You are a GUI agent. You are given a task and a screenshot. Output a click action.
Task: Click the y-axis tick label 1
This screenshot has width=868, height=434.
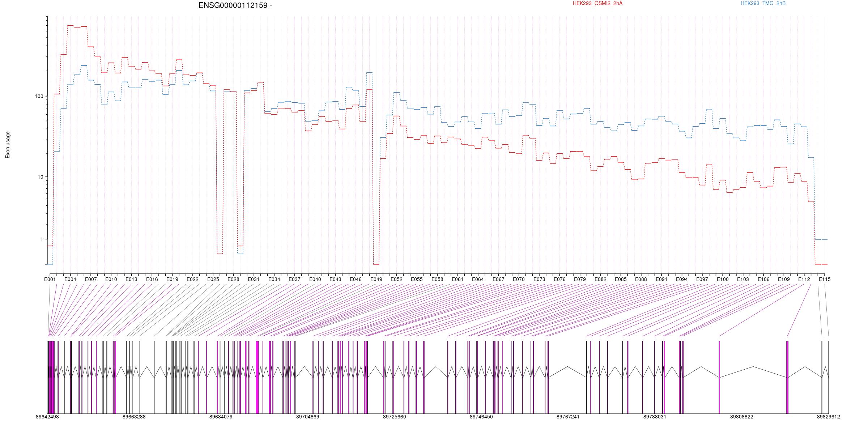[x=42, y=239]
